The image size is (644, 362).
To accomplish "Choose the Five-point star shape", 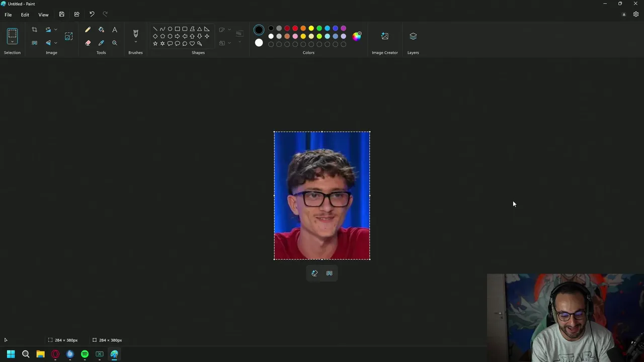I will click(155, 44).
